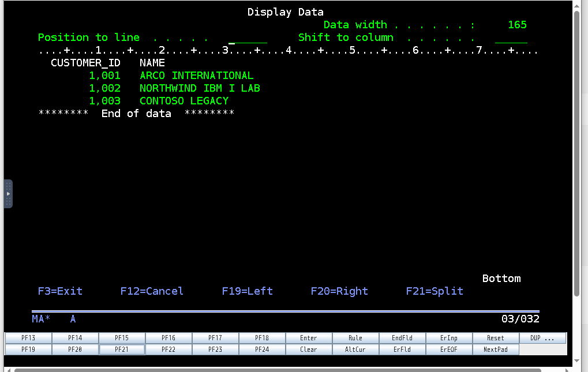Click the PF21 keypad button
588x372 pixels.
(x=122, y=350)
